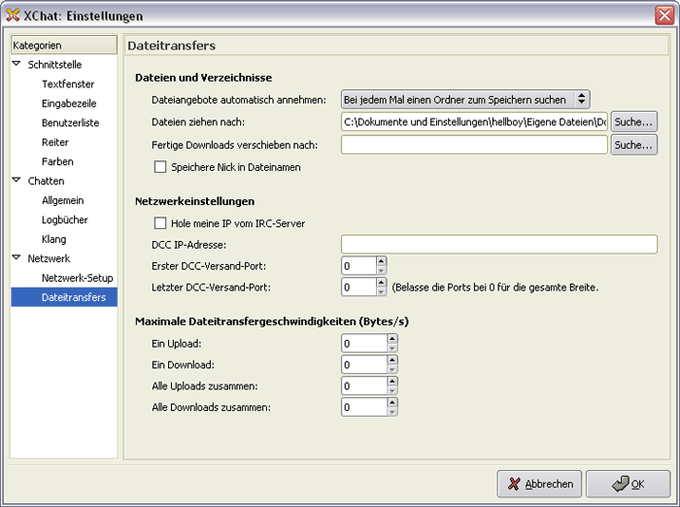Click Alle Uploads zusammen number field
Image resolution: width=680 pixels, height=507 pixels.
coord(364,386)
